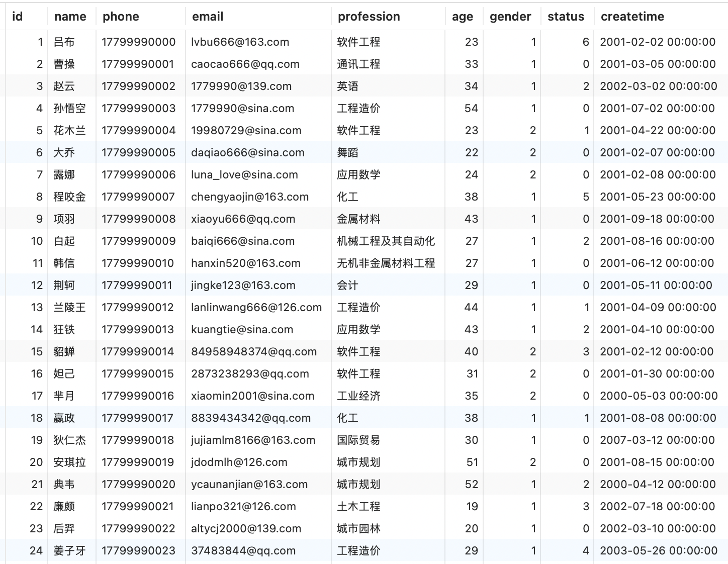Select the name cell 花木兰
This screenshot has width=728, height=564.
(69, 131)
